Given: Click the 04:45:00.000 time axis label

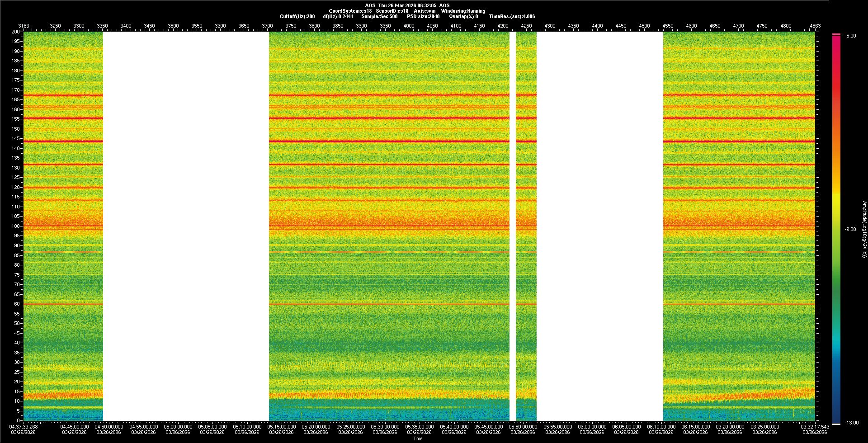Looking at the screenshot, I should pos(74,427).
